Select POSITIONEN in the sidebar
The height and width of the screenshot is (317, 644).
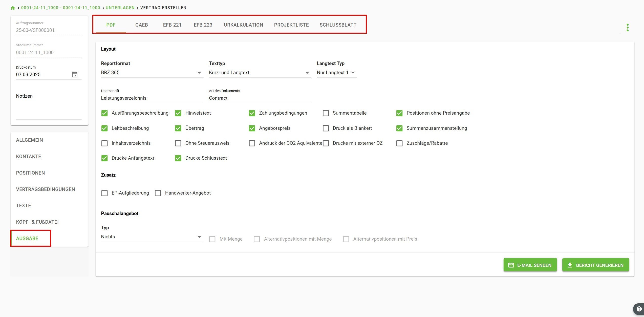point(30,173)
